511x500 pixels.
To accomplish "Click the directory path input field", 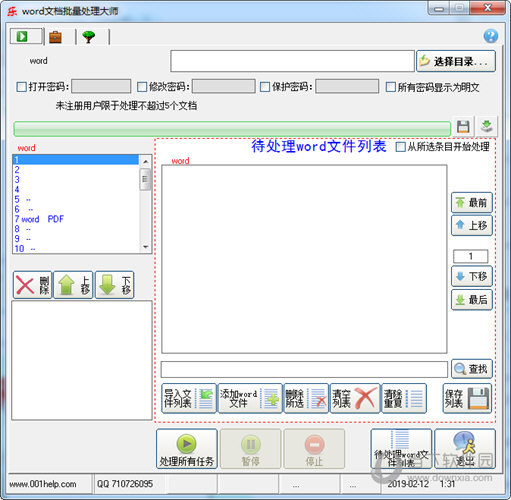I will coord(292,61).
